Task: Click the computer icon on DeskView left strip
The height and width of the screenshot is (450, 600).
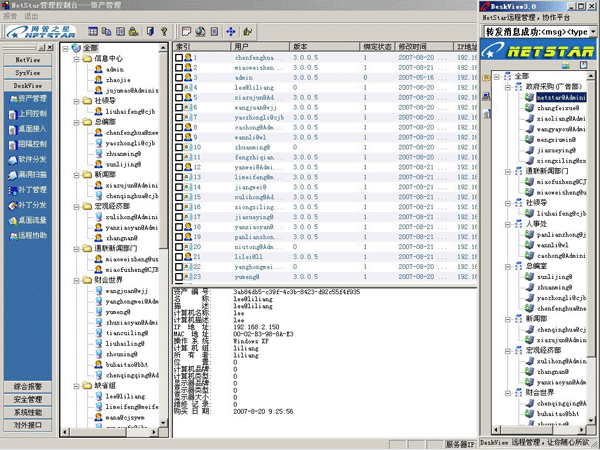Action: (x=486, y=96)
